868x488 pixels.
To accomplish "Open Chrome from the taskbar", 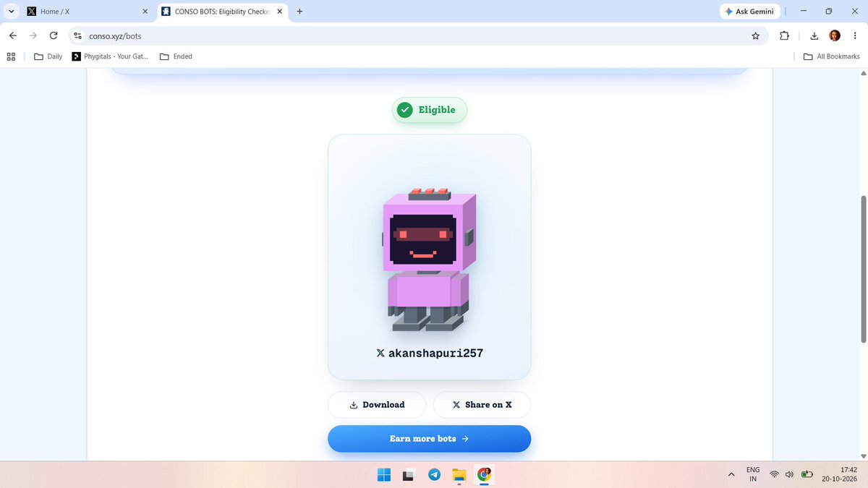I will click(484, 475).
